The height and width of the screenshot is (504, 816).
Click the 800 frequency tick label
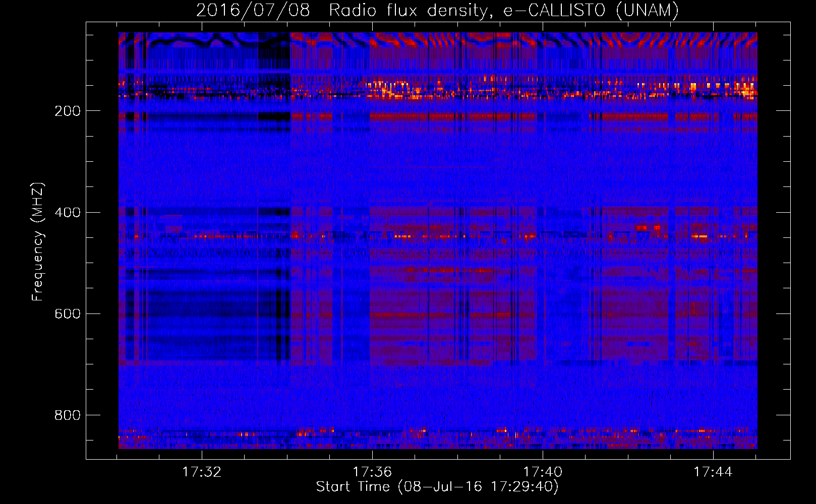tap(68, 415)
